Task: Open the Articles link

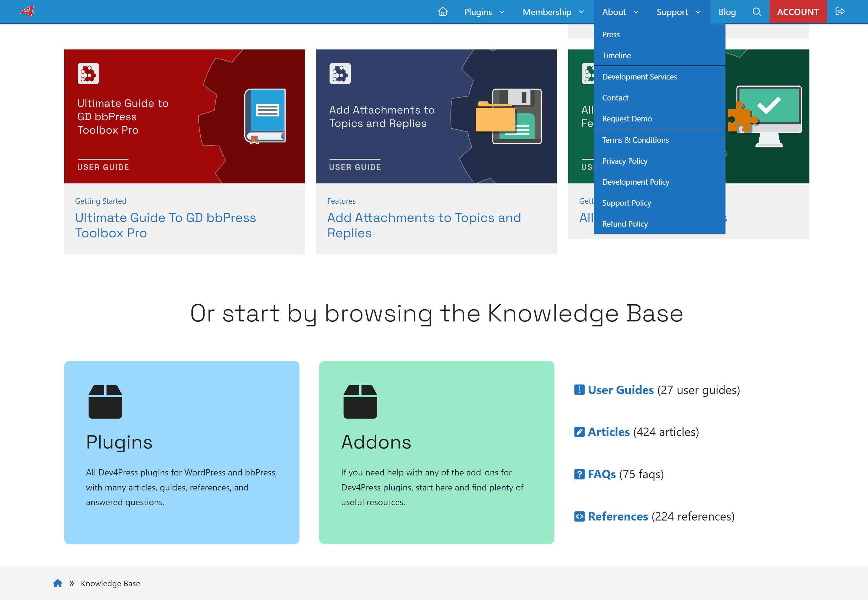Action: [609, 432]
